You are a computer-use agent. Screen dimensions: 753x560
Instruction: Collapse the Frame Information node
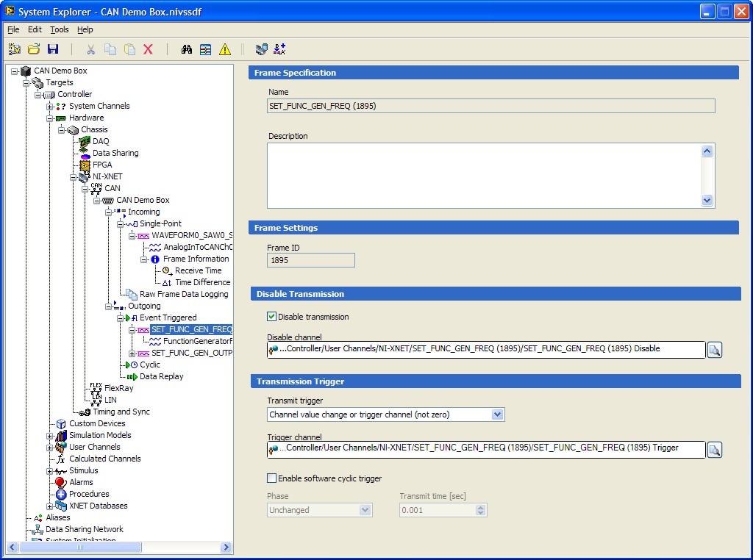[x=143, y=259]
